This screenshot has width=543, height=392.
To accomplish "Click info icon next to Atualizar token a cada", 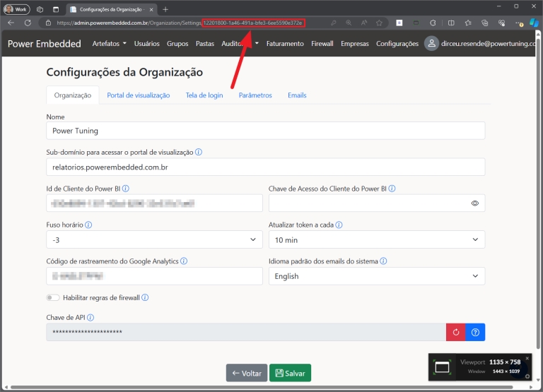I will click(x=339, y=225).
